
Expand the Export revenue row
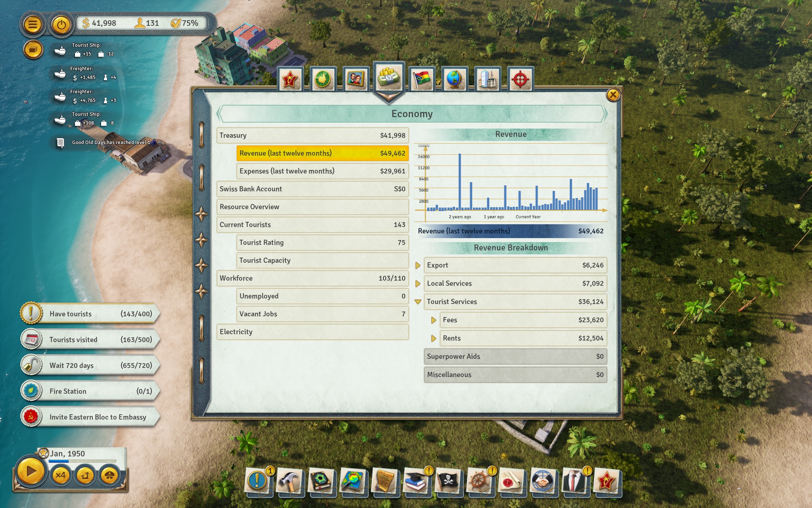point(417,265)
